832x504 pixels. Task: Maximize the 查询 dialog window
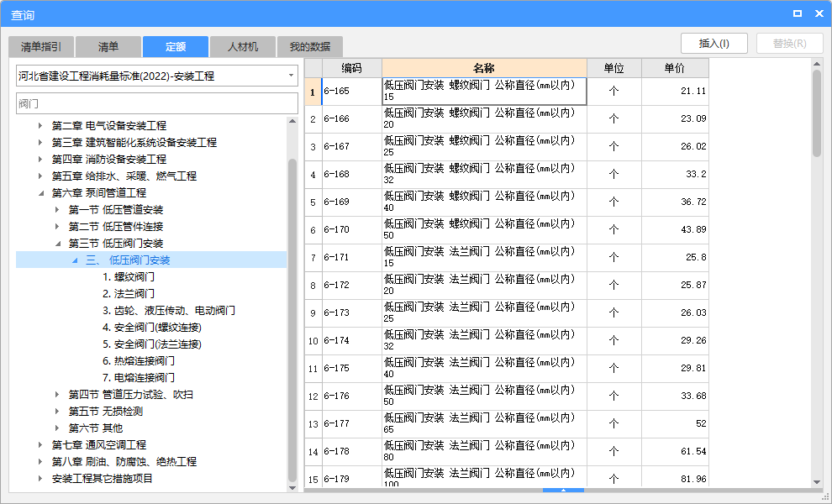797,13
